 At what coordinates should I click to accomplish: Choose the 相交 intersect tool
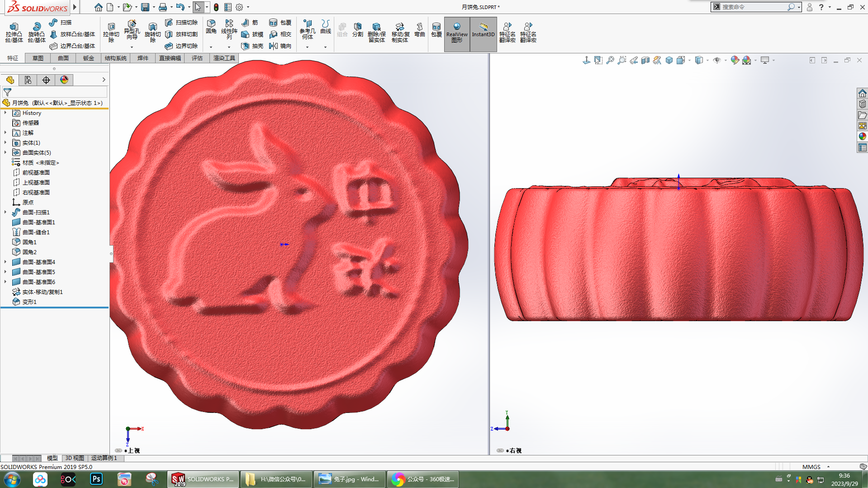tap(280, 34)
